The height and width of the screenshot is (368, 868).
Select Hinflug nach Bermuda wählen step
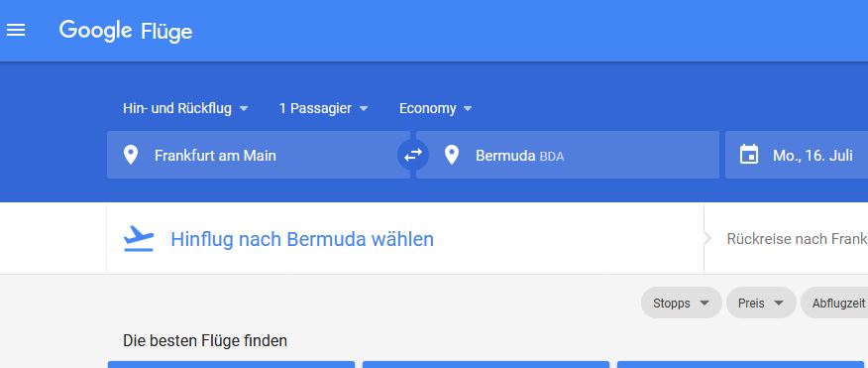(302, 239)
